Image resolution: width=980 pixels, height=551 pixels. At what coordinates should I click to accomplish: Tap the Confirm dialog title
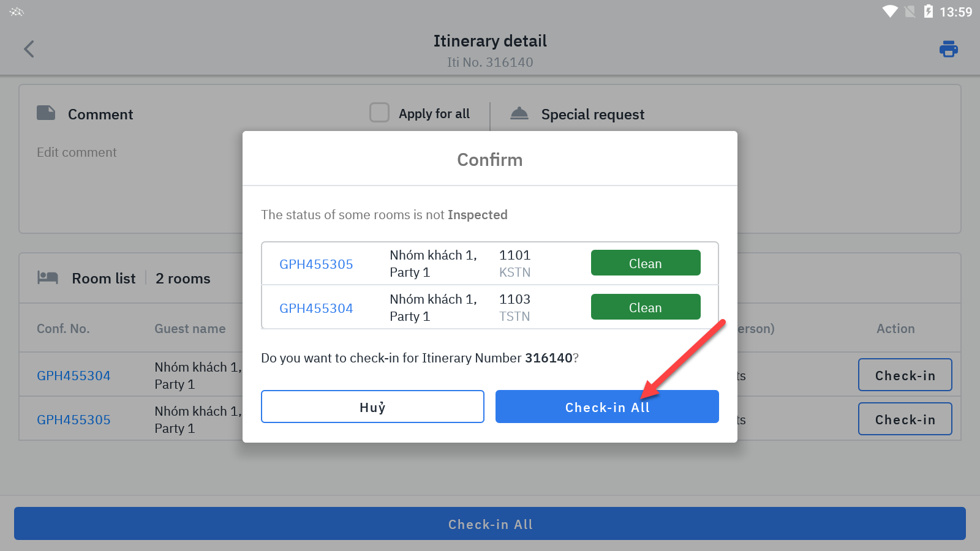(x=490, y=160)
